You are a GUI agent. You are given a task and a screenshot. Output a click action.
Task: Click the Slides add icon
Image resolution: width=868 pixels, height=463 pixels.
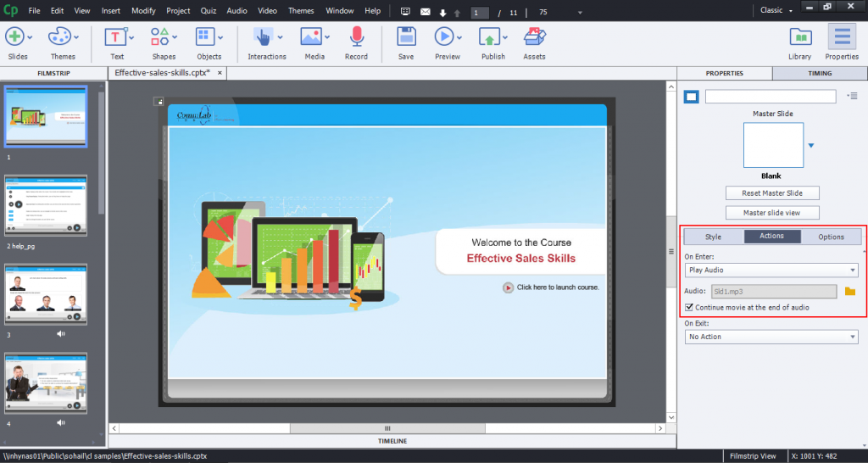coord(14,37)
